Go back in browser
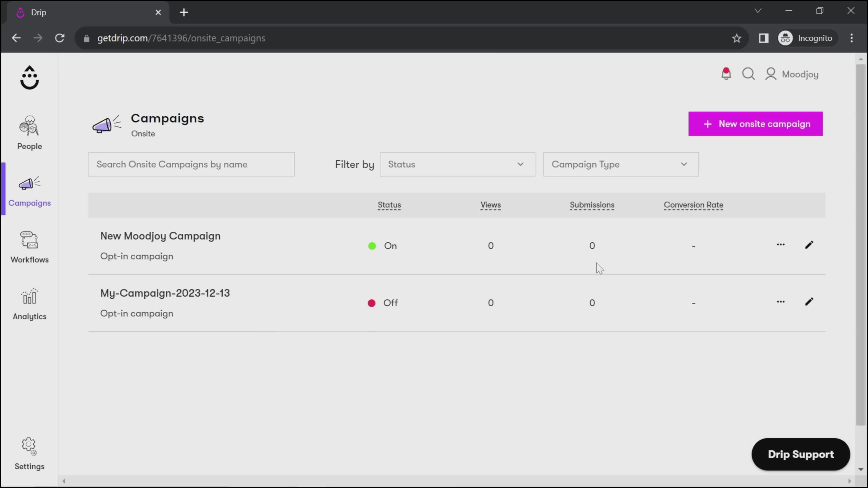Screen dimensions: 868x488 coord(16,38)
